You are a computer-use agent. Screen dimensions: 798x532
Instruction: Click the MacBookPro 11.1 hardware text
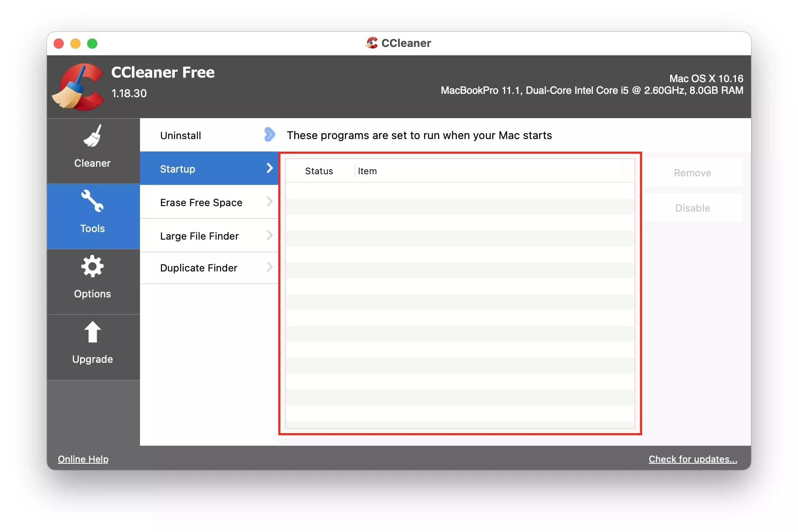coord(592,90)
